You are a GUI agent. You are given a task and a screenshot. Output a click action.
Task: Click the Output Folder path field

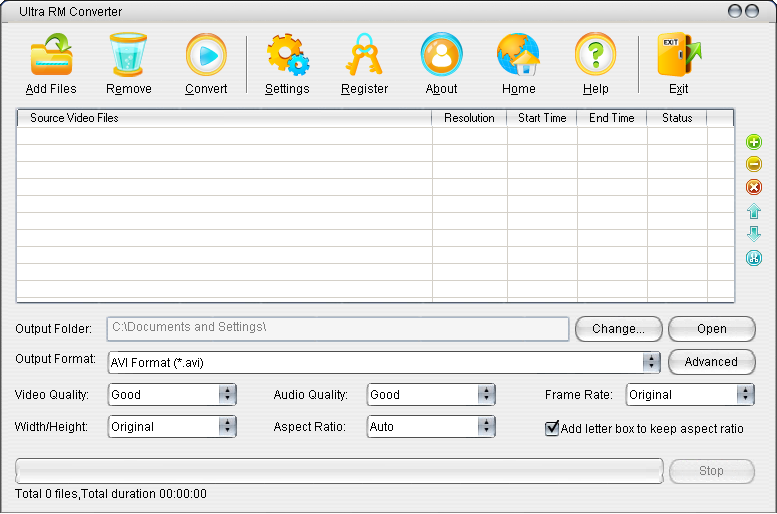coord(338,329)
